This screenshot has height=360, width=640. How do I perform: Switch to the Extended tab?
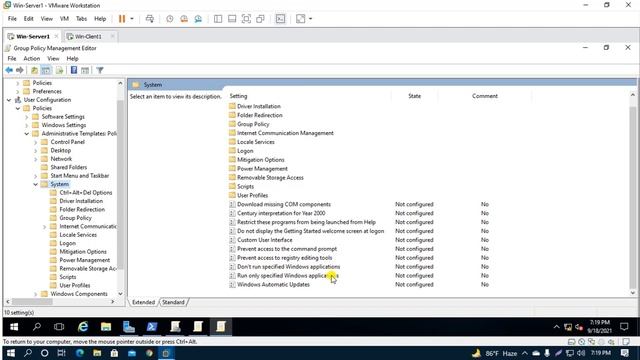click(143, 302)
